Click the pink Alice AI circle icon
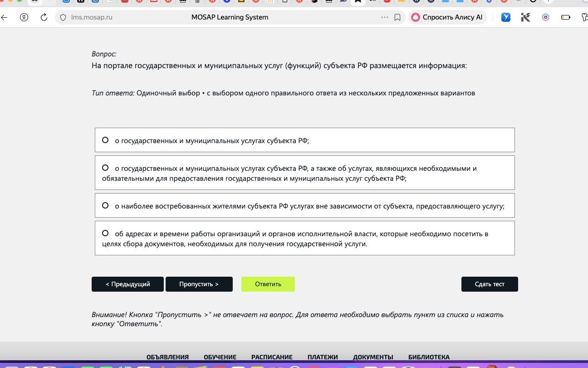Image resolution: width=588 pixels, height=368 pixels. coord(415,17)
